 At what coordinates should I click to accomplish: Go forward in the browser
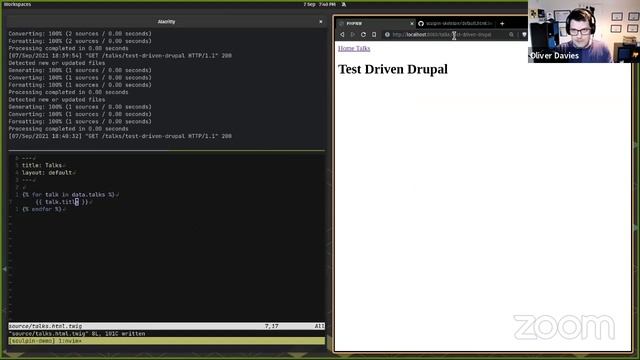pos(353,35)
